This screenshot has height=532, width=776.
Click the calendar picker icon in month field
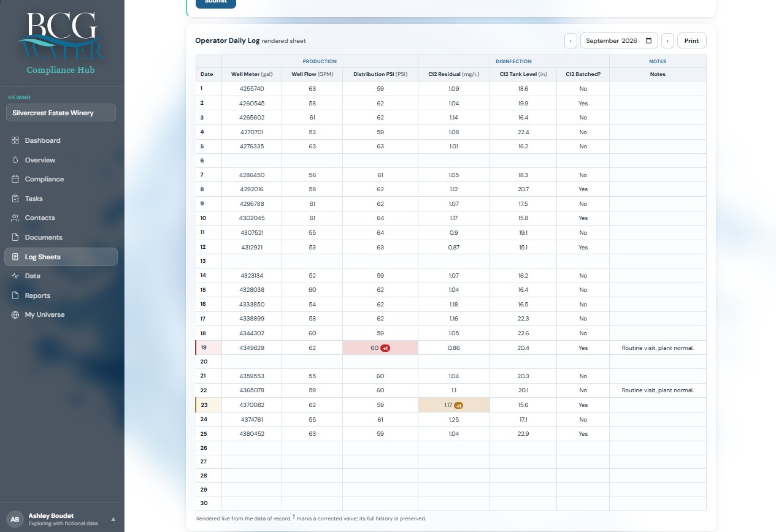point(649,41)
